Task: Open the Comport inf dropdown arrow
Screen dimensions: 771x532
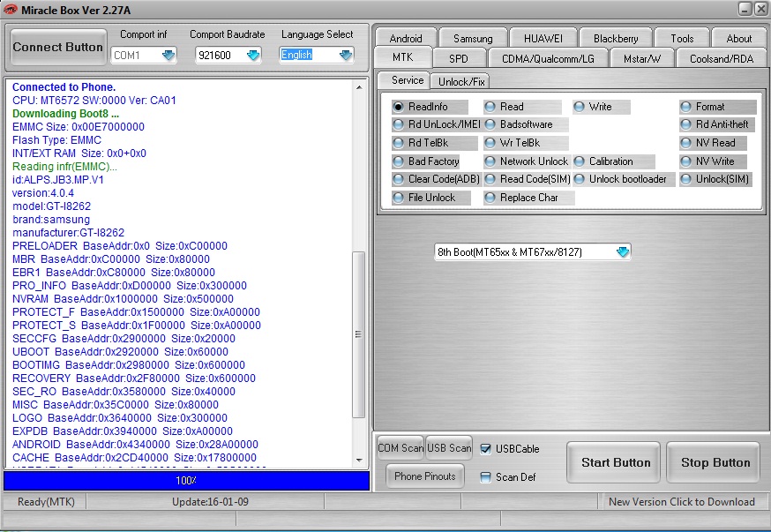Action: click(168, 55)
